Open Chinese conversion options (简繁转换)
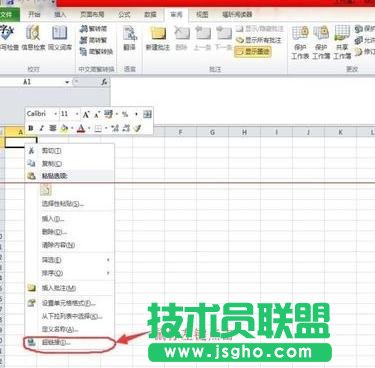375x368 pixels. [96, 52]
